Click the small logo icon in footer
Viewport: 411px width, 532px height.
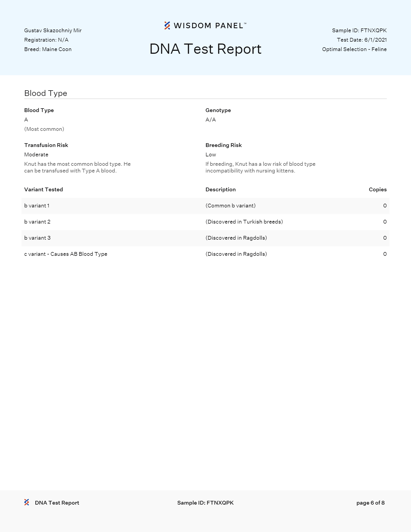27,502
